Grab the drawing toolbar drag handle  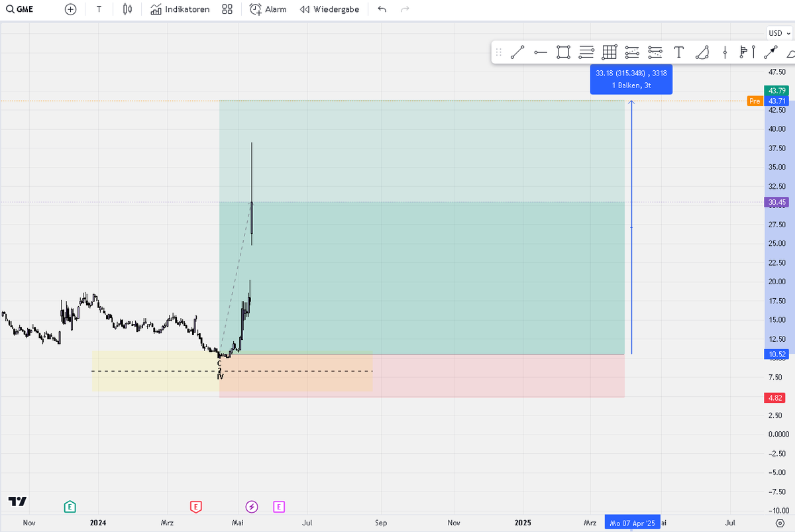(x=499, y=52)
